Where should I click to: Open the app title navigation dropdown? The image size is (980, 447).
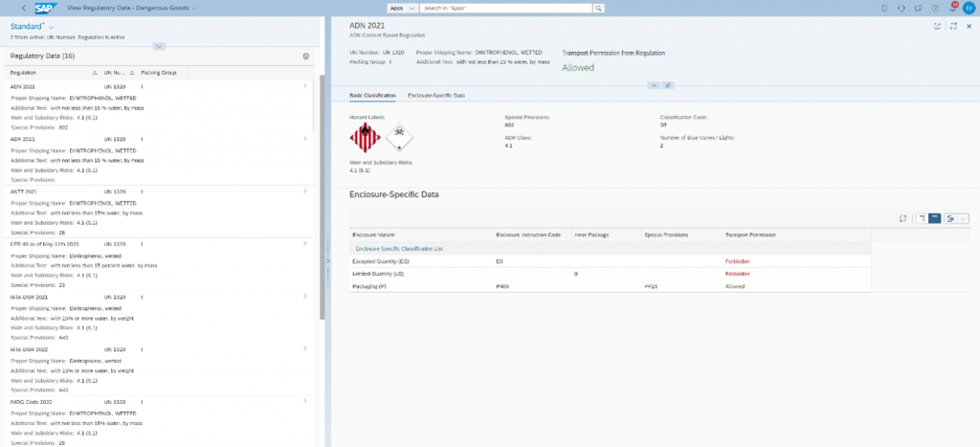pos(194,8)
